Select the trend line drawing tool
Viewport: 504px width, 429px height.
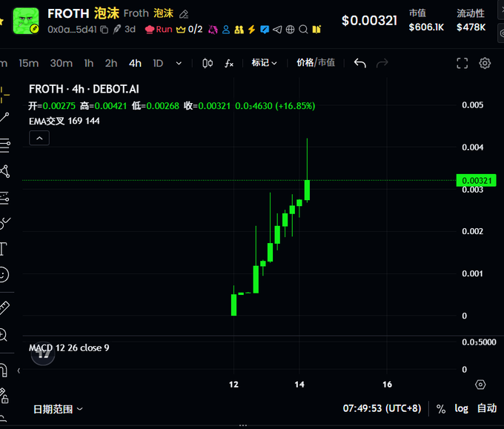pyautogui.click(x=4, y=117)
